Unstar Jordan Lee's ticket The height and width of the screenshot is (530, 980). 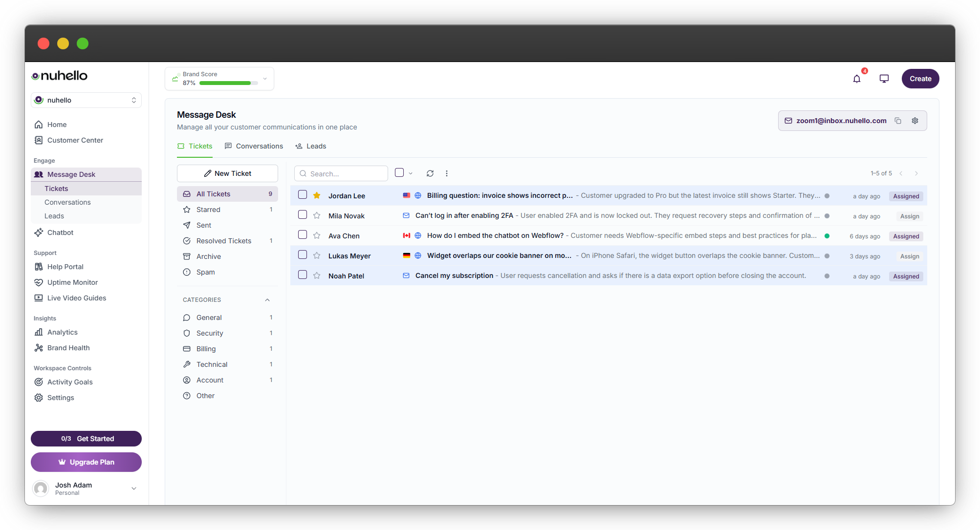(317, 195)
